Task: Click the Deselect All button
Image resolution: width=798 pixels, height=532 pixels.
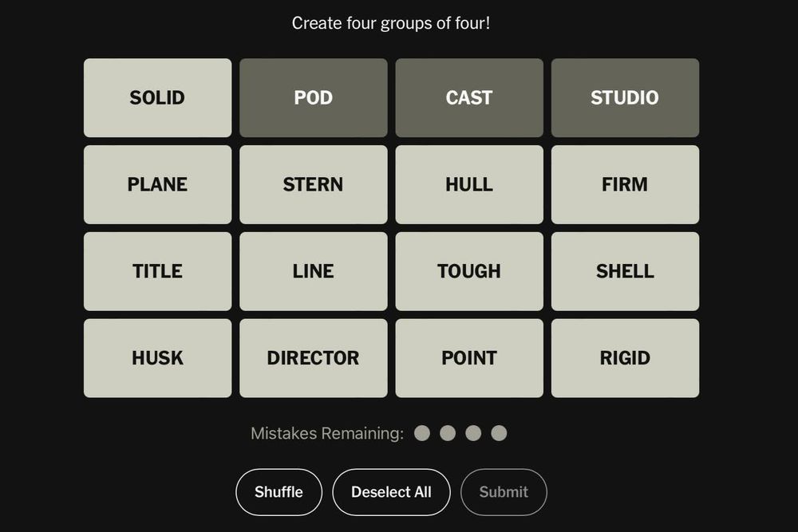Action: pos(391,492)
